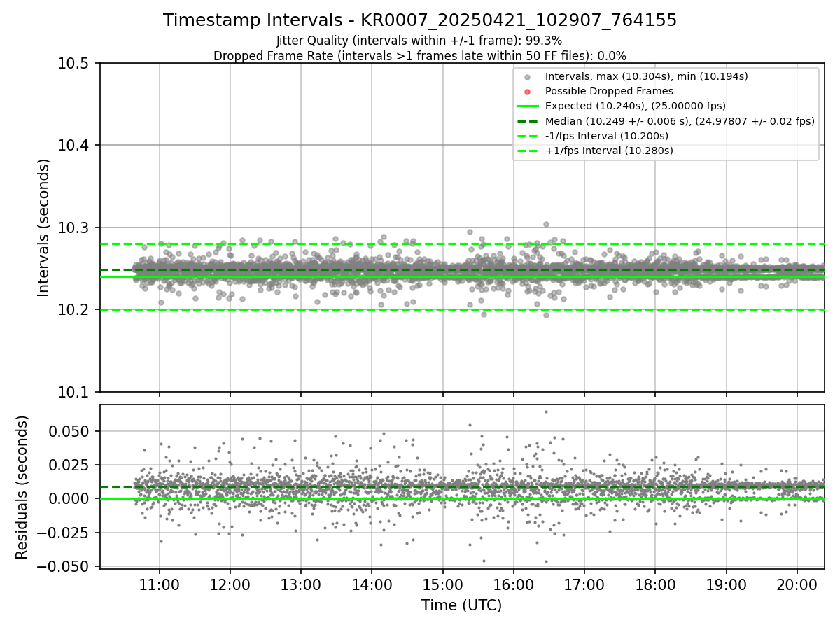The width and height of the screenshot is (840, 630).
Task: Click the gray dot marker next to 'Intervals' in the legend
Action: coord(527,77)
